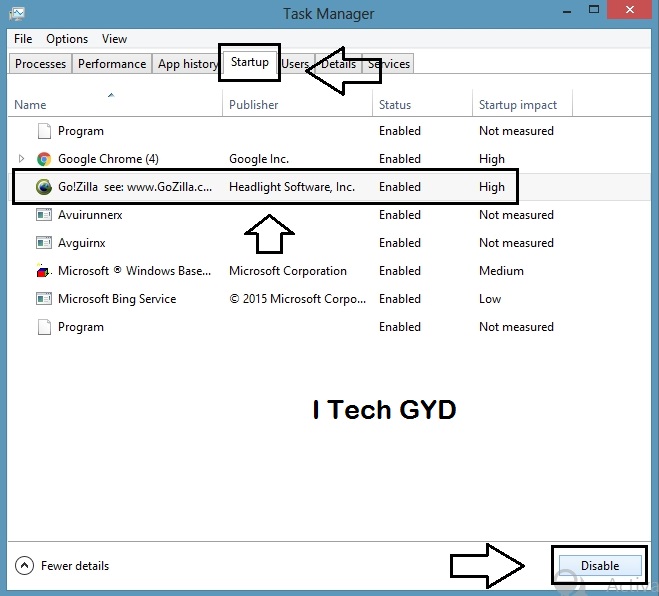Switch to the App history tab

(x=186, y=64)
